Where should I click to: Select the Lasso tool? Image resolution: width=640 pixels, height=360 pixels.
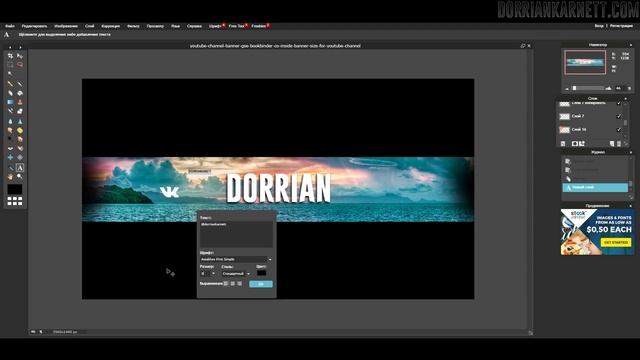pyautogui.click(x=20, y=65)
